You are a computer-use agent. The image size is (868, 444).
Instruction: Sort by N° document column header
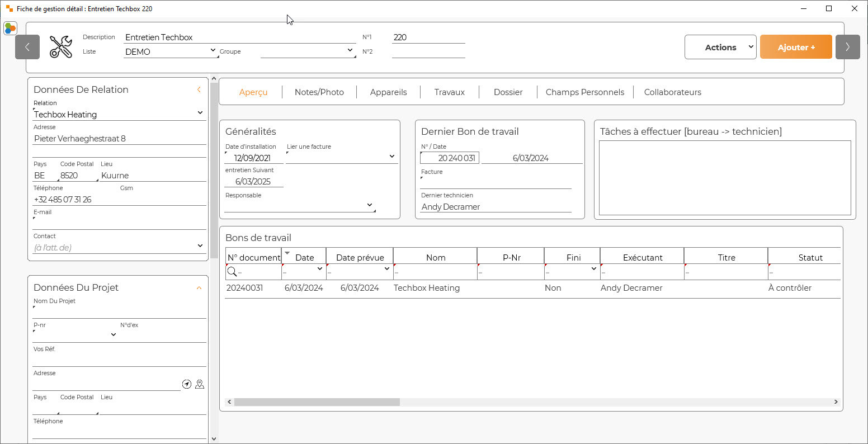pyautogui.click(x=253, y=257)
